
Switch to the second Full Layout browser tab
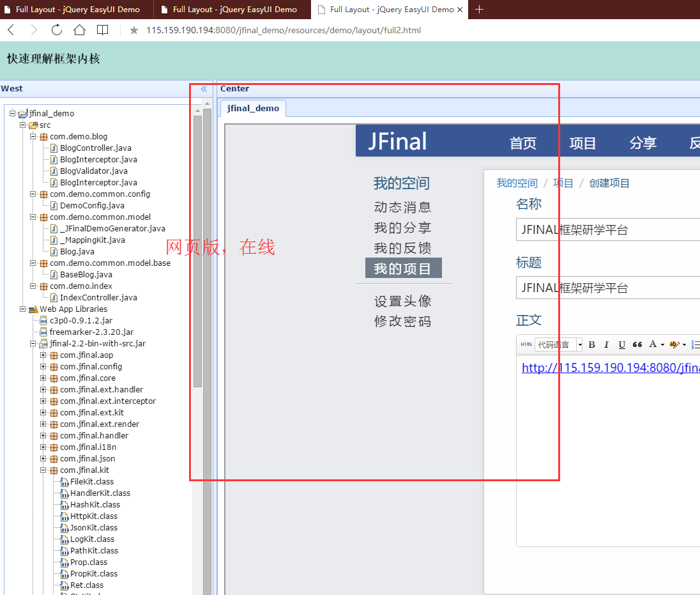(x=232, y=10)
